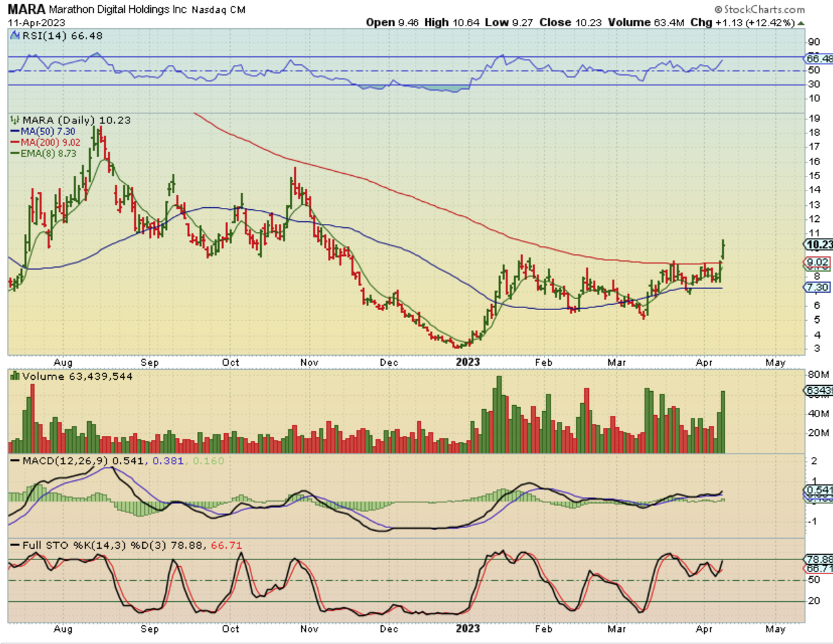Click the Volume panel bar icon

coord(15,376)
